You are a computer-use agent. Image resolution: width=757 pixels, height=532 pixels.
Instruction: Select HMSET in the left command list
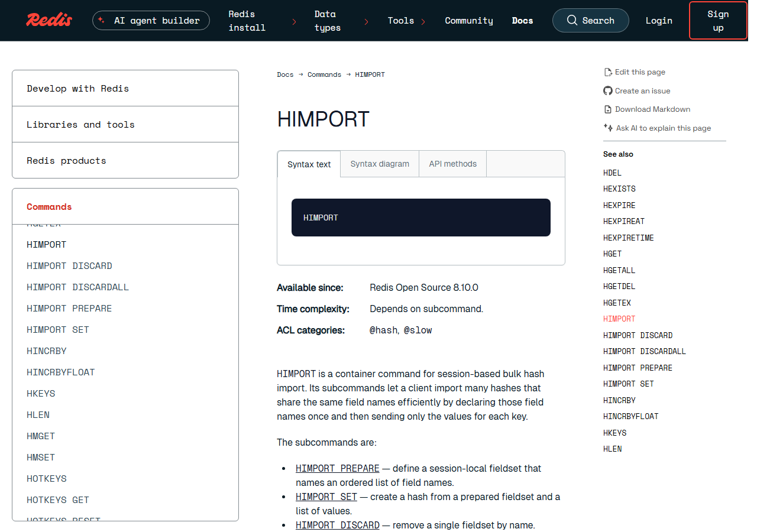41,458
